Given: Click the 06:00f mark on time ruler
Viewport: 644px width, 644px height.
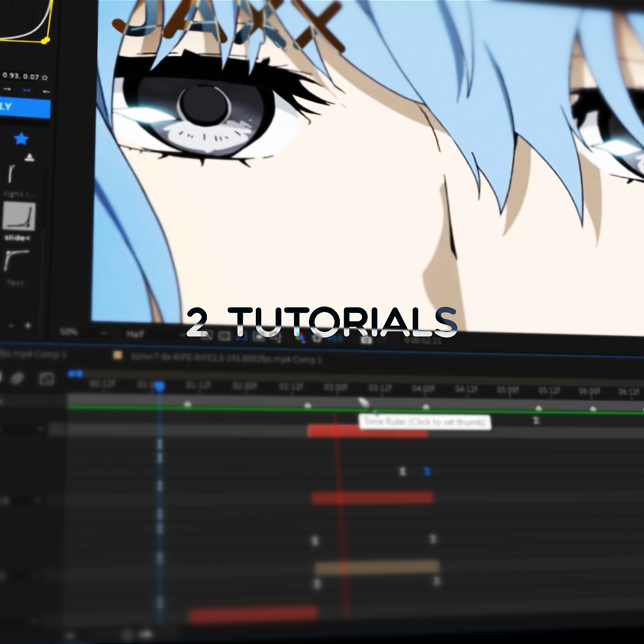Looking at the screenshot, I should [589, 391].
